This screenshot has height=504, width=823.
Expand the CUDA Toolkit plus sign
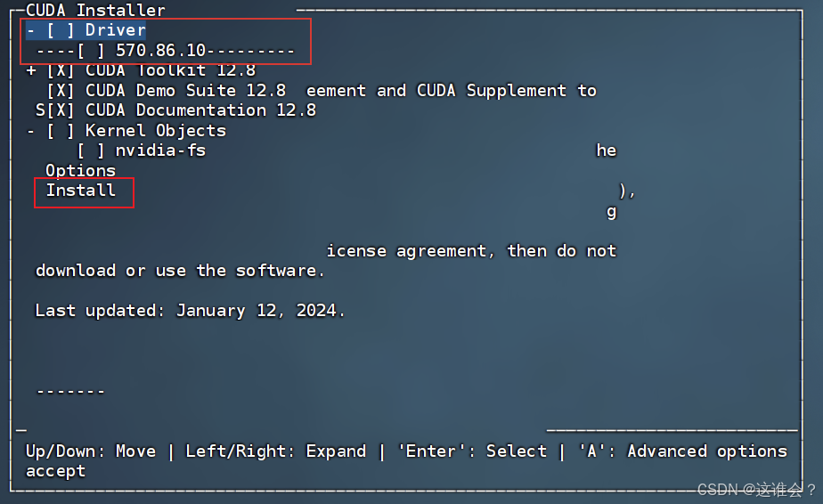(31, 70)
